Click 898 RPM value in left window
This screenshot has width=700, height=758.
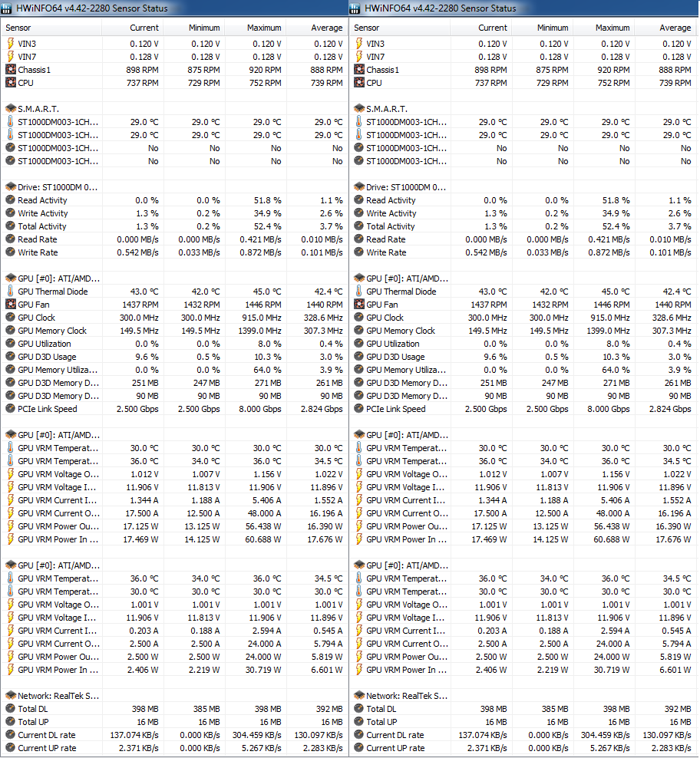[x=142, y=70]
